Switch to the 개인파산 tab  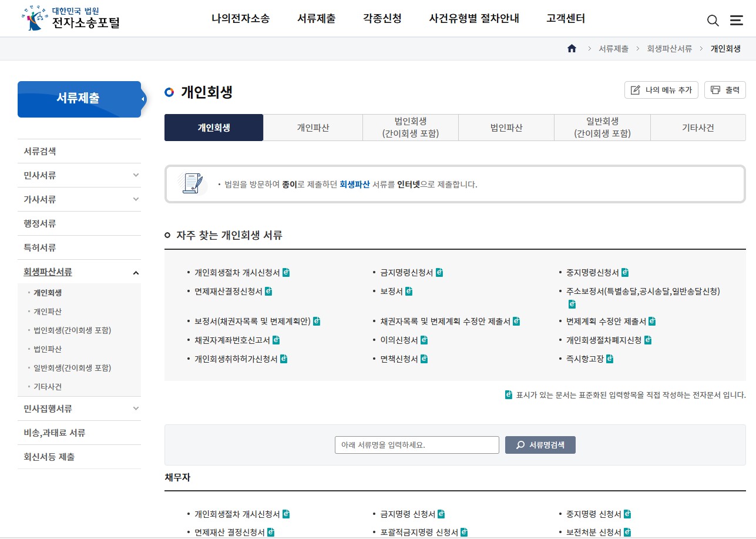click(313, 128)
